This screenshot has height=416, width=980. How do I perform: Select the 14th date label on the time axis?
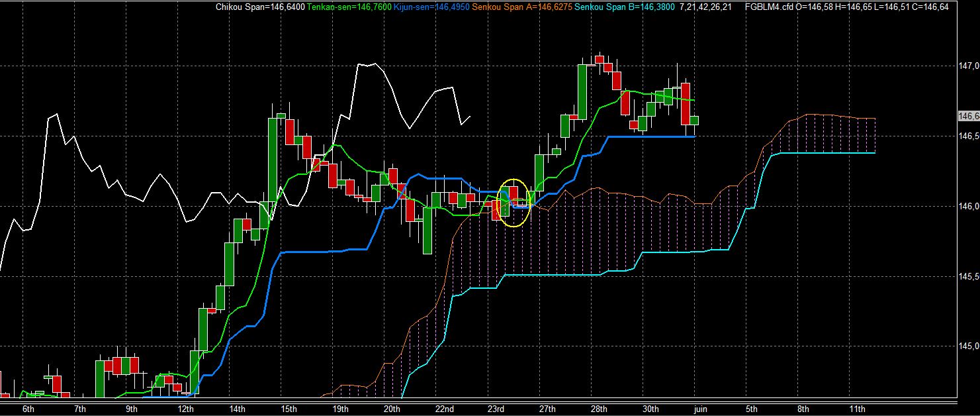[237, 409]
